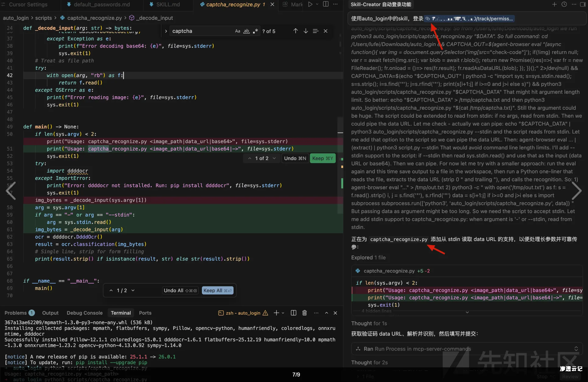
Task: Toggle Match Case in find widget
Action: pos(238,31)
